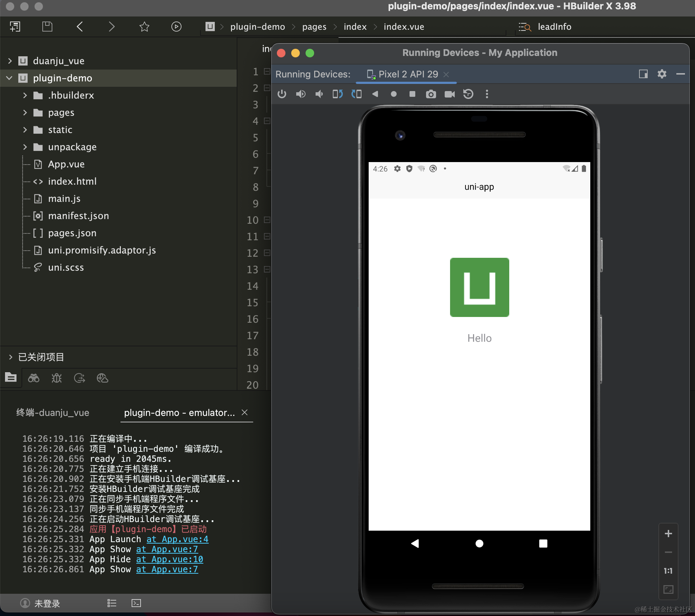The image size is (695, 616).
Task: Click the volume up icon in emulator
Action: point(301,94)
